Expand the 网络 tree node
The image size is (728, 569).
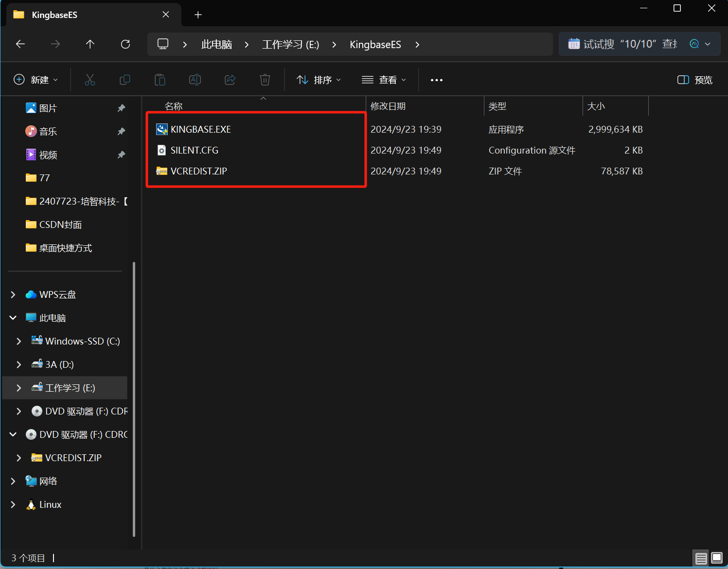pyautogui.click(x=13, y=481)
